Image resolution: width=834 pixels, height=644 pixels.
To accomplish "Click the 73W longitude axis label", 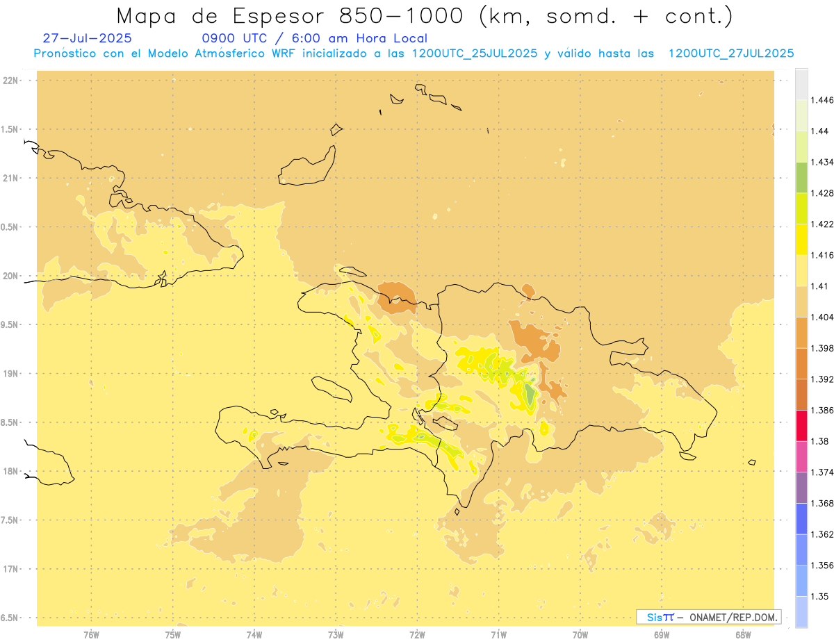I will 336,635.
